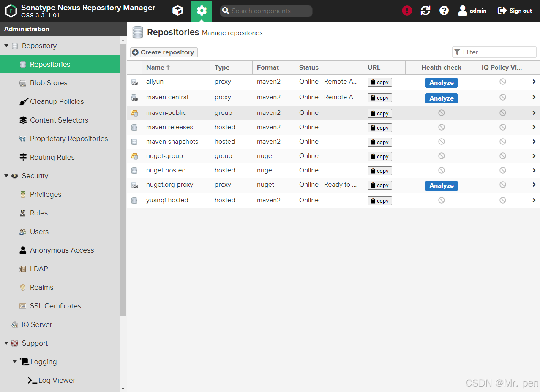This screenshot has height=392, width=540.
Task: Select the maven-snapshots repository name
Action: [x=172, y=142]
